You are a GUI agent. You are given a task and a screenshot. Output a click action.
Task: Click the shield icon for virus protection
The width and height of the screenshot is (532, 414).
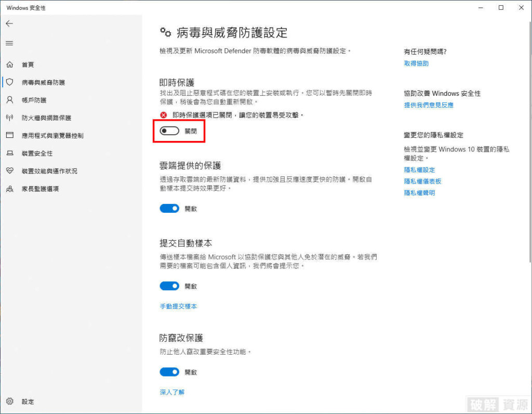click(x=10, y=82)
